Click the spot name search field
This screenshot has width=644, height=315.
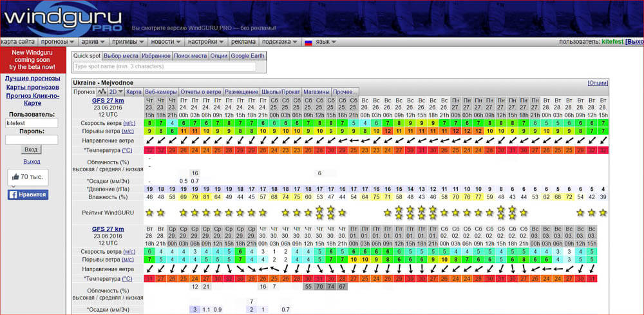pyautogui.click(x=164, y=66)
